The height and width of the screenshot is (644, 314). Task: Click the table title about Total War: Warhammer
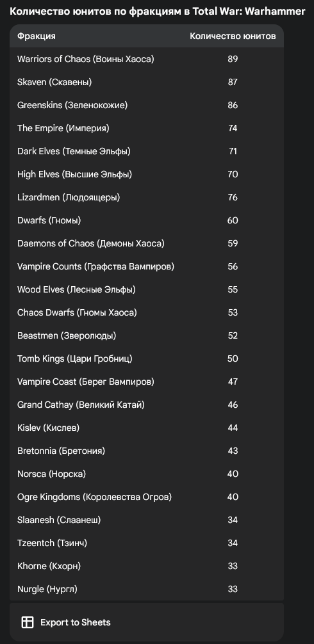coord(158,11)
